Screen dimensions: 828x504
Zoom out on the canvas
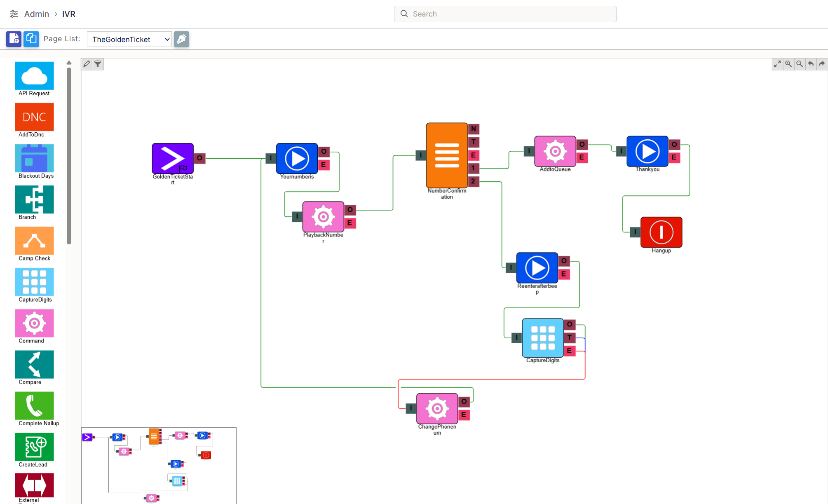coord(800,64)
